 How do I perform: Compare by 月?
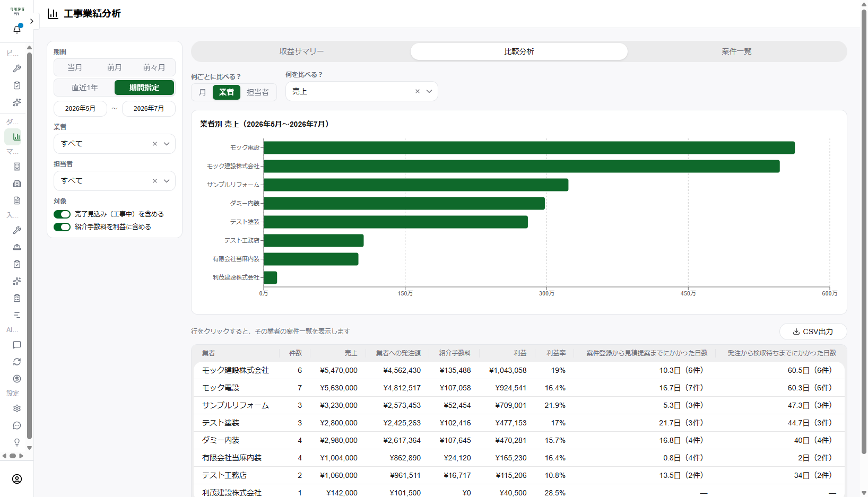[x=202, y=92]
